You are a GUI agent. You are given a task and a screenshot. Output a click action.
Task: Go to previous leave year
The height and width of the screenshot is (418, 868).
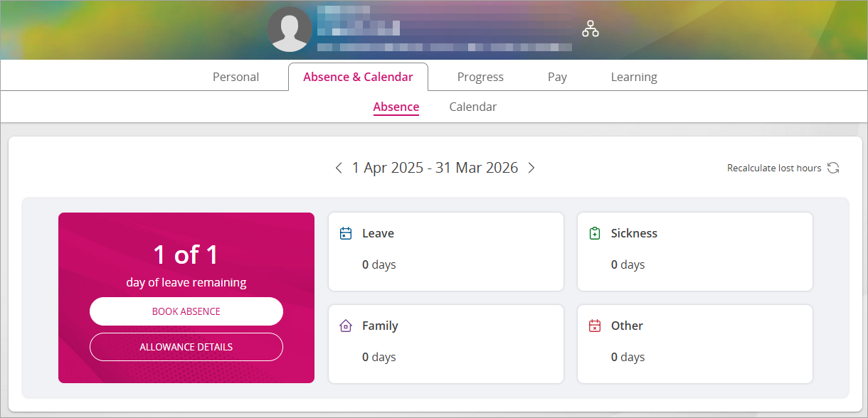point(339,168)
